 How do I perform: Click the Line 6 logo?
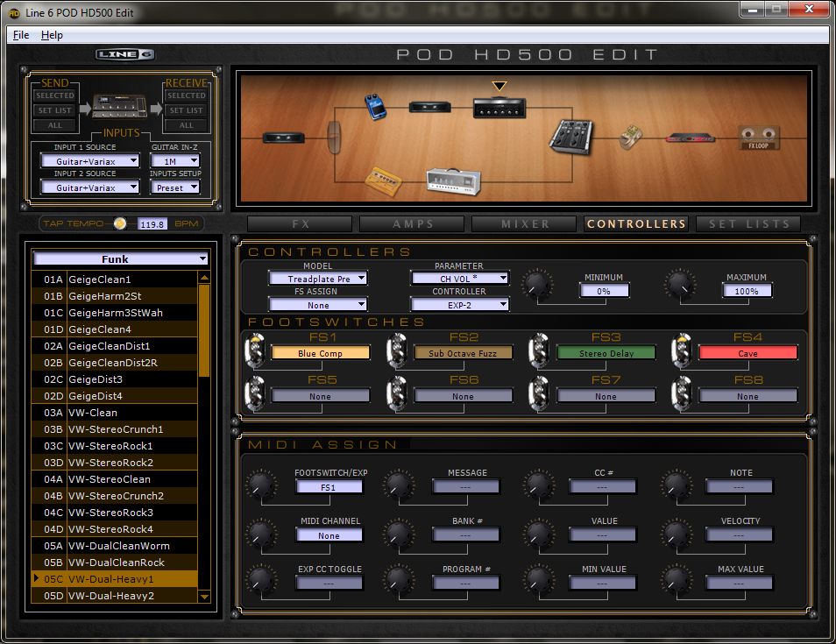tap(125, 54)
